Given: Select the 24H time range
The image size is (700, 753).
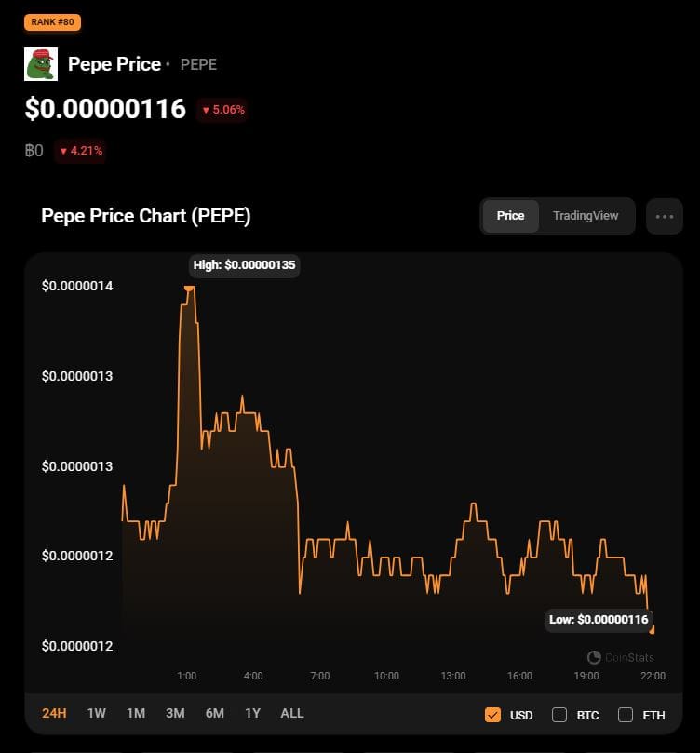Looking at the screenshot, I should point(54,713).
